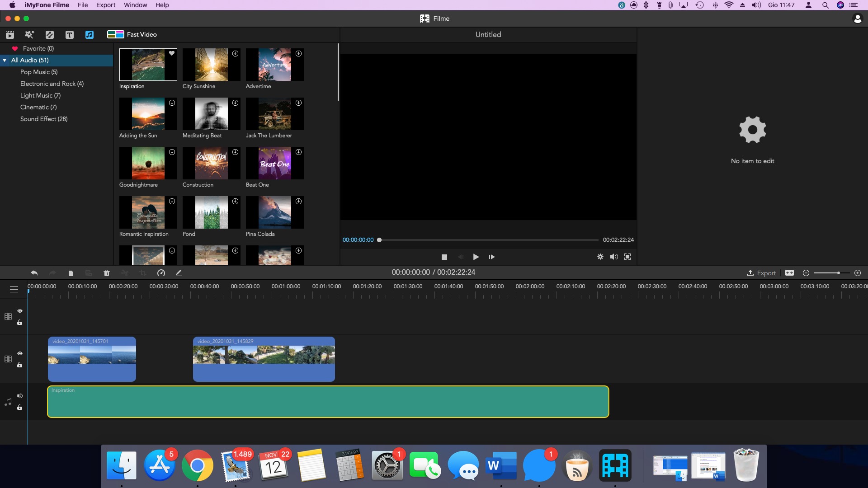Open the Text tool panel
The image size is (868, 488).
[69, 34]
